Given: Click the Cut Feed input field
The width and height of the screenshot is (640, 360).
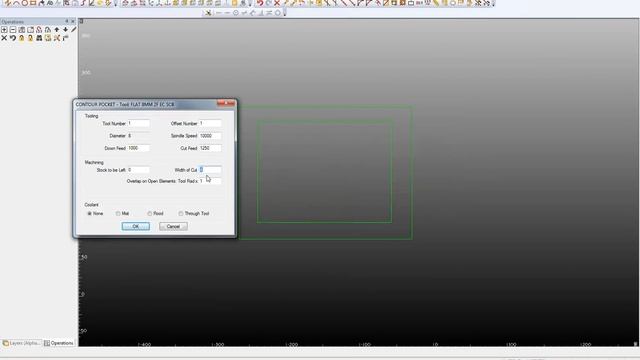Looking at the screenshot, I should pos(210,148).
